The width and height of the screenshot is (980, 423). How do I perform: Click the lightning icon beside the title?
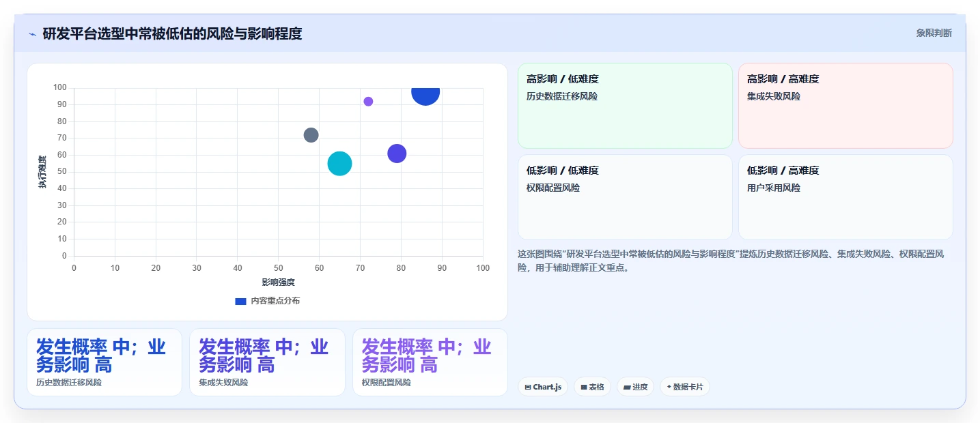(32, 34)
